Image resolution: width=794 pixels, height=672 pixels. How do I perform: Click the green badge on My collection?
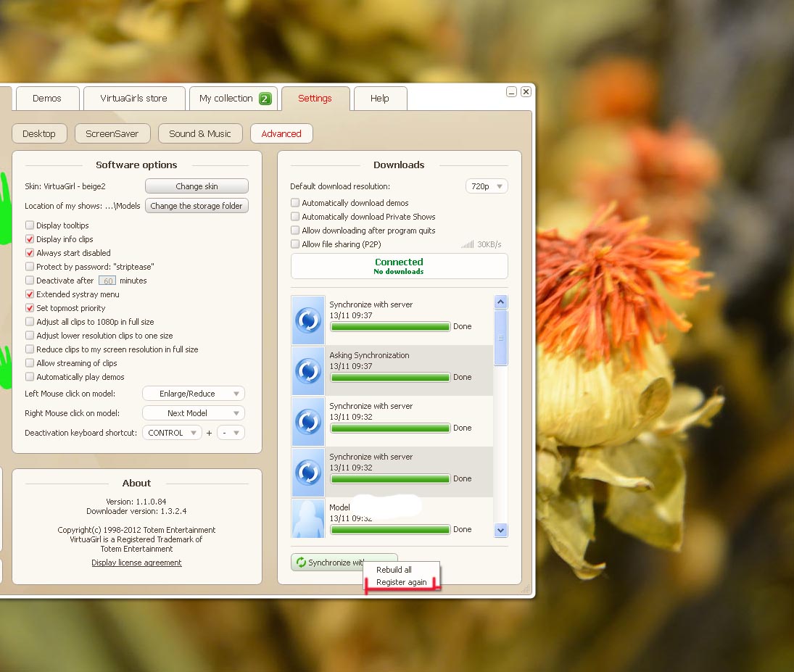click(x=265, y=99)
